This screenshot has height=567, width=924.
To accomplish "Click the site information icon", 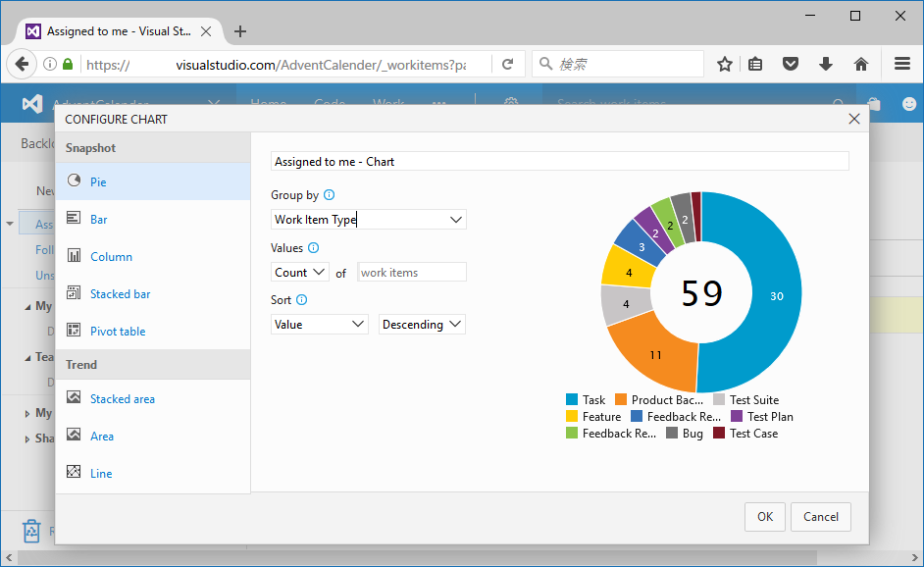I will (x=50, y=64).
